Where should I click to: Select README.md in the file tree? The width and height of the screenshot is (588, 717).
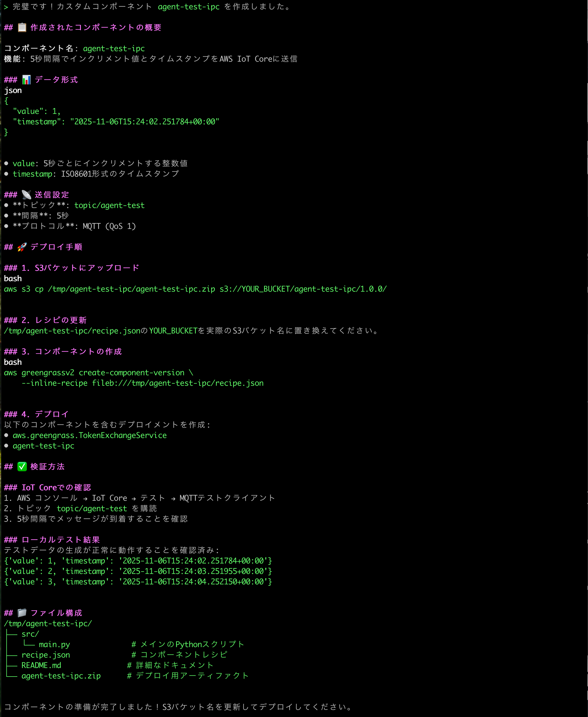pyautogui.click(x=41, y=666)
